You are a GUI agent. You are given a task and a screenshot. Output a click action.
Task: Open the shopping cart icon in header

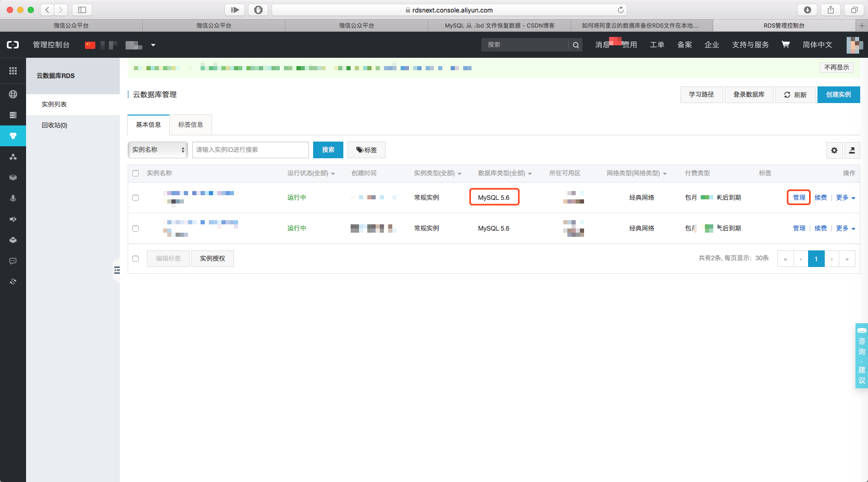785,45
